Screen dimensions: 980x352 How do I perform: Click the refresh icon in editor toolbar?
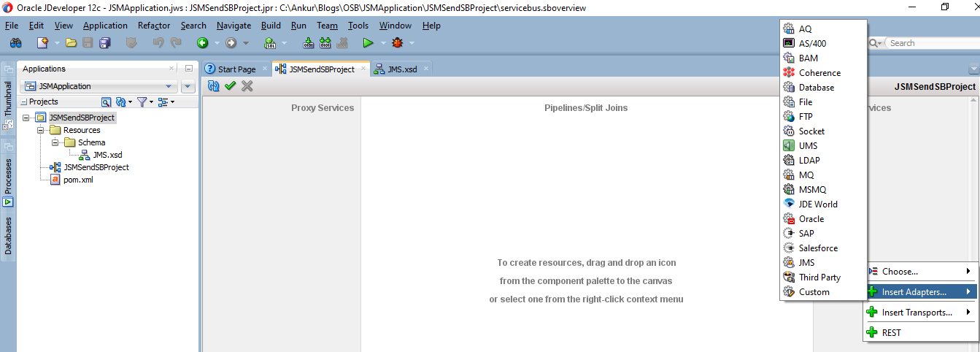click(214, 86)
